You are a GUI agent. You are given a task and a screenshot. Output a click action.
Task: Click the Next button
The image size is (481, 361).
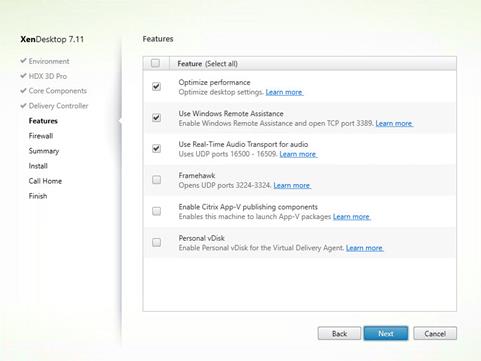[386, 333]
